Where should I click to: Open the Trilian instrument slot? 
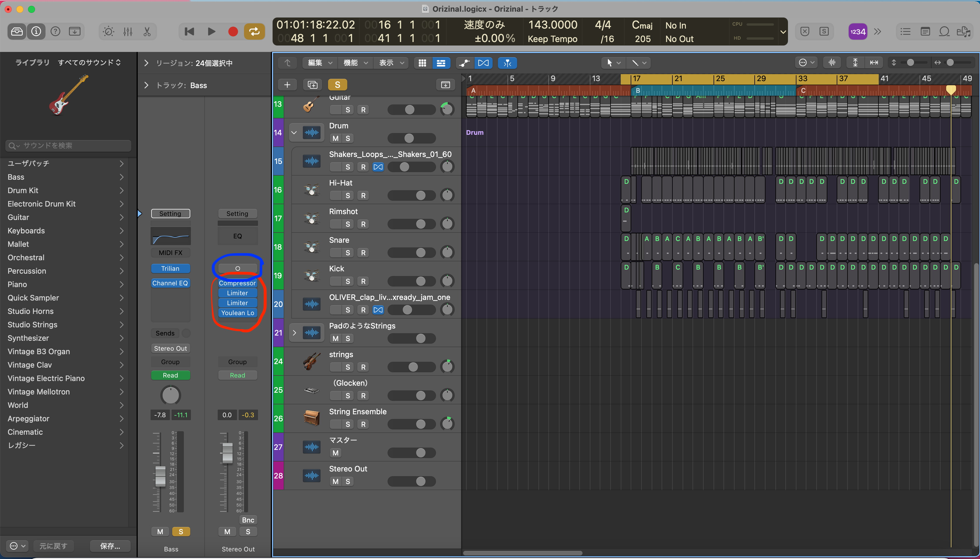pyautogui.click(x=170, y=269)
